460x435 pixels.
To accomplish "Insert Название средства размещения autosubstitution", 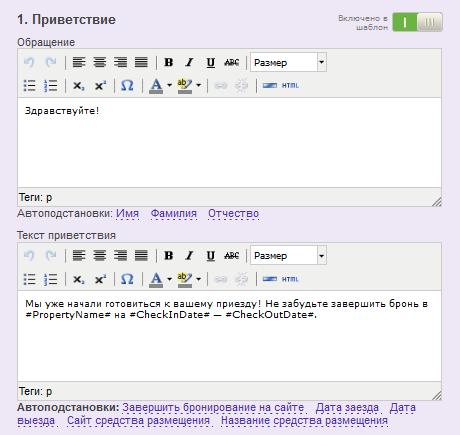I will click(x=304, y=421).
